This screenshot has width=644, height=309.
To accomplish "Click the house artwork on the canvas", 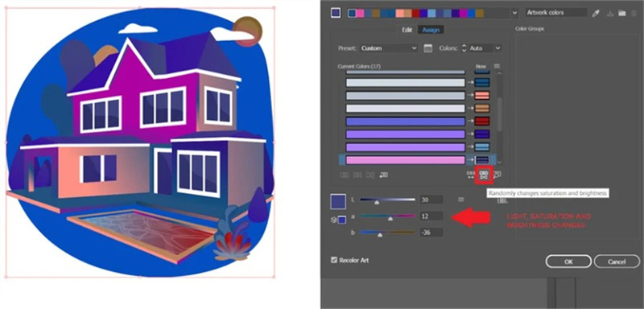I will point(139,142).
